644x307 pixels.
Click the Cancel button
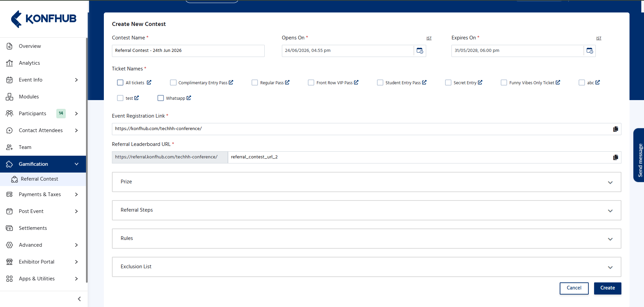tap(574, 288)
